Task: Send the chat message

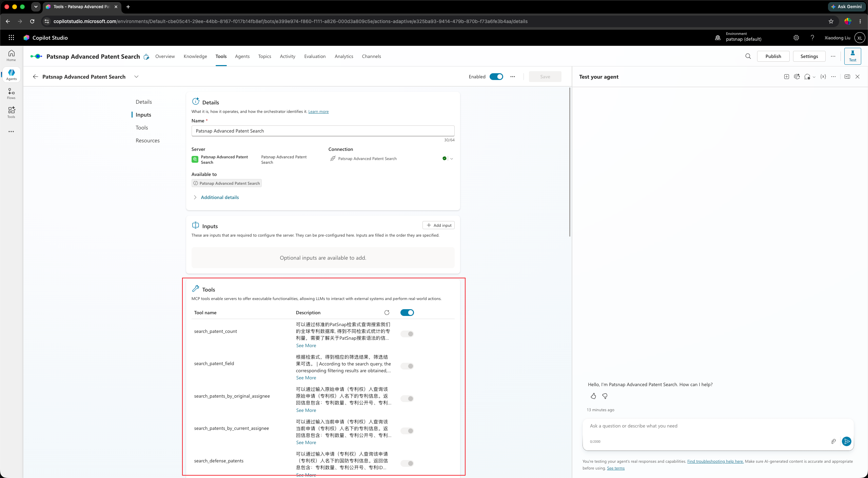Action: (847, 441)
